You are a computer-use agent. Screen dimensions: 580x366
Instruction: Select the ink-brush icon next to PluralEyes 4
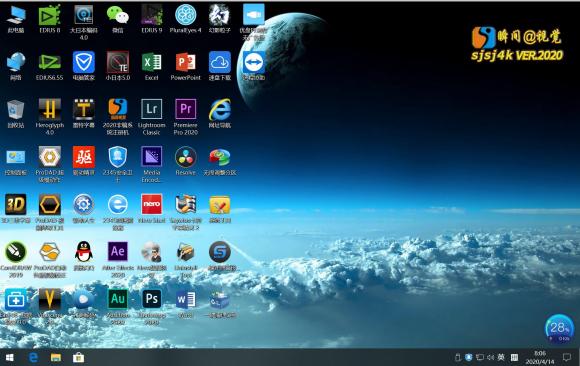click(x=220, y=16)
